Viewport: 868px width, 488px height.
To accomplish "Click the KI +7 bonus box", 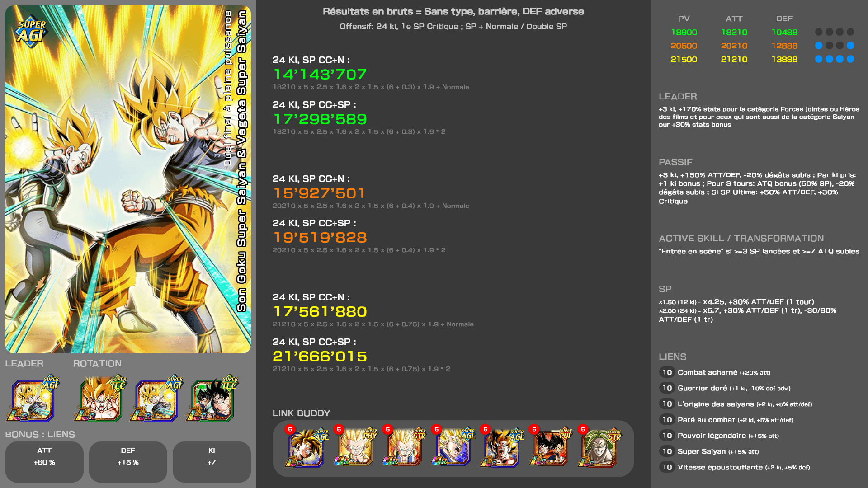I will click(212, 462).
